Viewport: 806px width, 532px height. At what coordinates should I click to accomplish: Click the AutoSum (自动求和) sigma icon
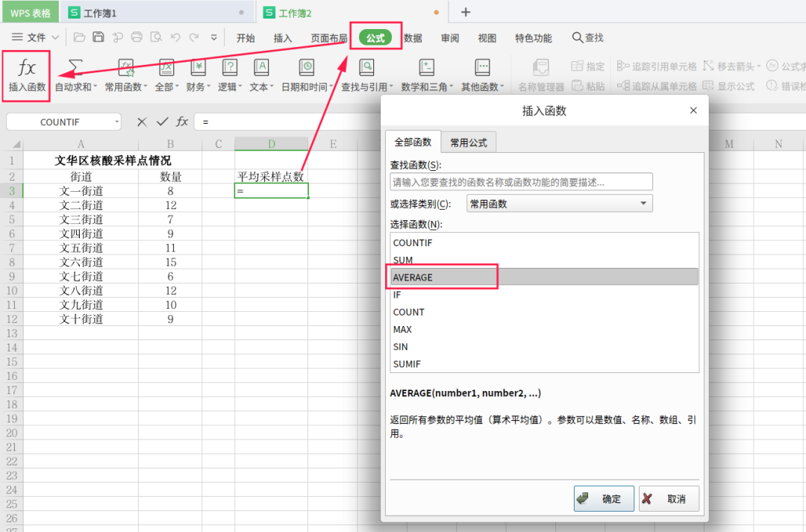[75, 67]
